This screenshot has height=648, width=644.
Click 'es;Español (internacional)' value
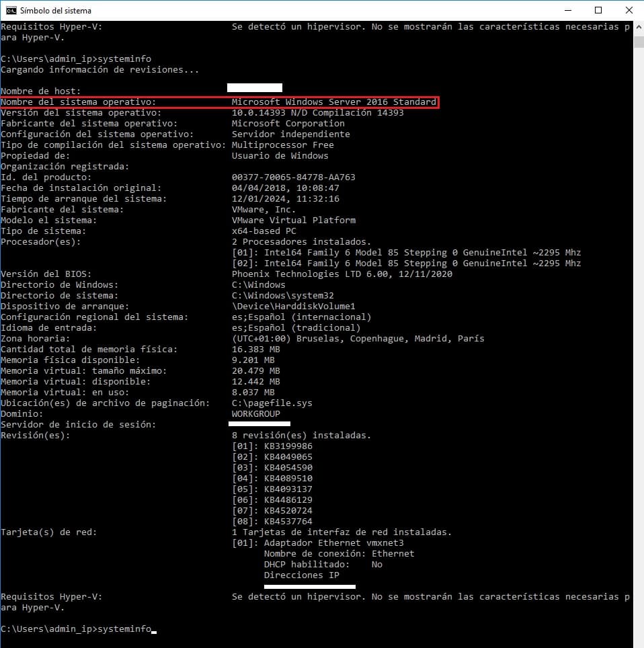(x=301, y=317)
